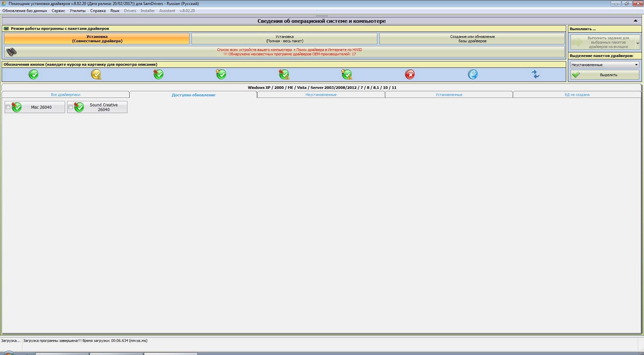Click the application icon in the title bar
The image size is (644, 355).
(x=3, y=3)
